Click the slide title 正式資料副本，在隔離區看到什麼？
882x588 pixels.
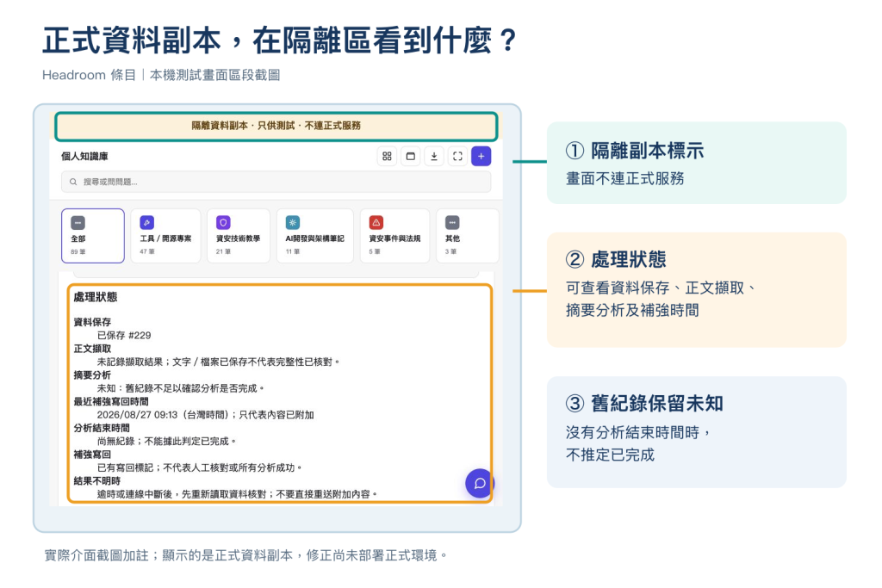pos(280,40)
